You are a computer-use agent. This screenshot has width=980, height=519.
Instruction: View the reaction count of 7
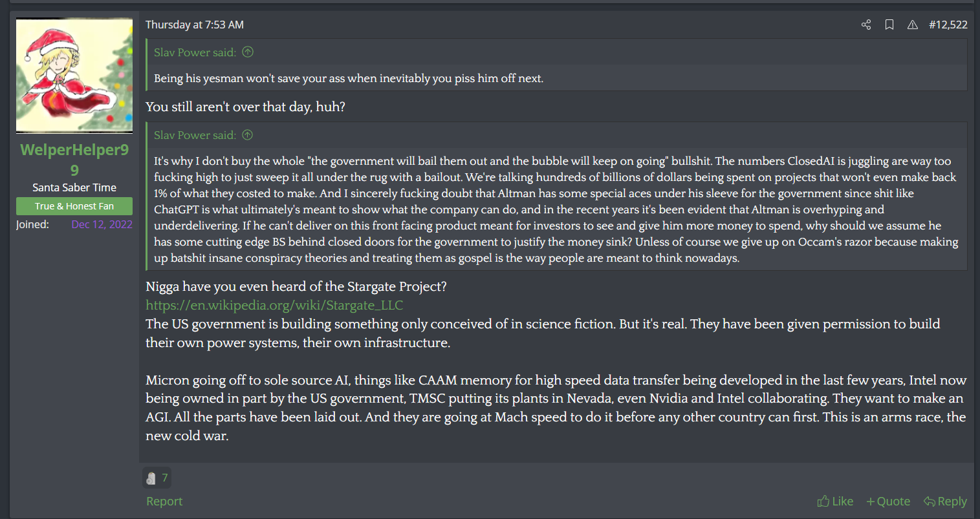pos(165,478)
